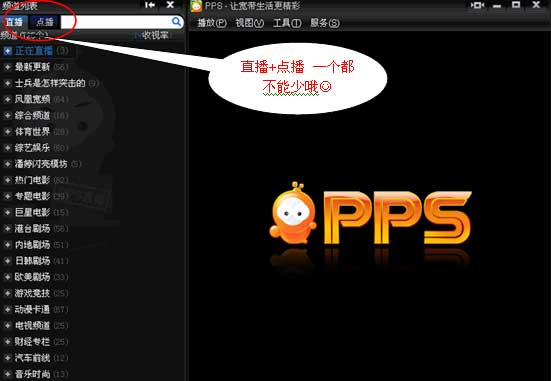Screen dimensions: 551x381
Task: Select the 日韩剧场 channel group label
Action: pos(32,261)
